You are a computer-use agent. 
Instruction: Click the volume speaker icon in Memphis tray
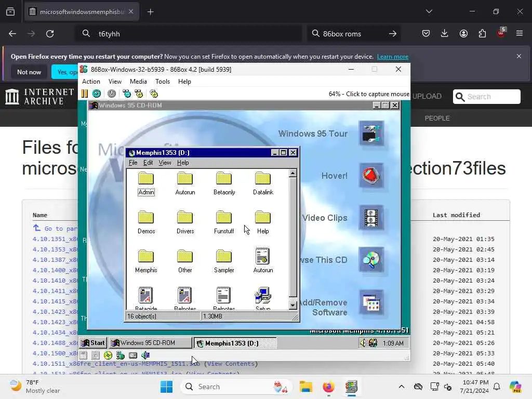[363, 343]
